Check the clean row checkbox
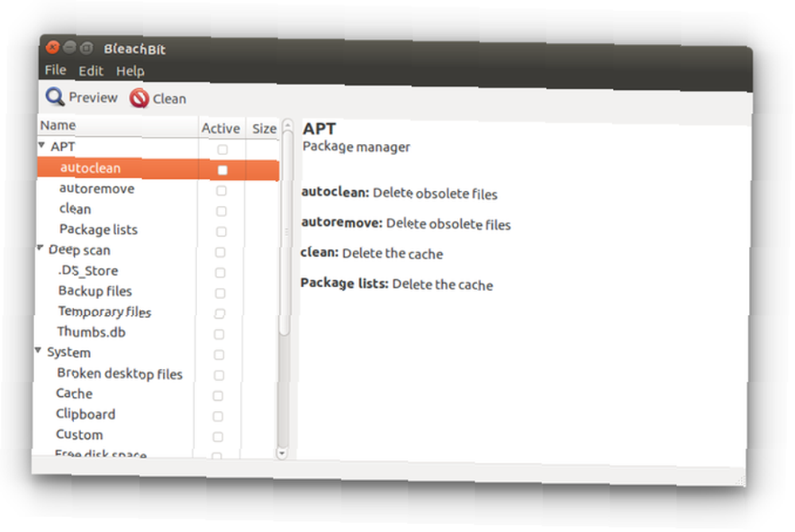 pos(221,211)
